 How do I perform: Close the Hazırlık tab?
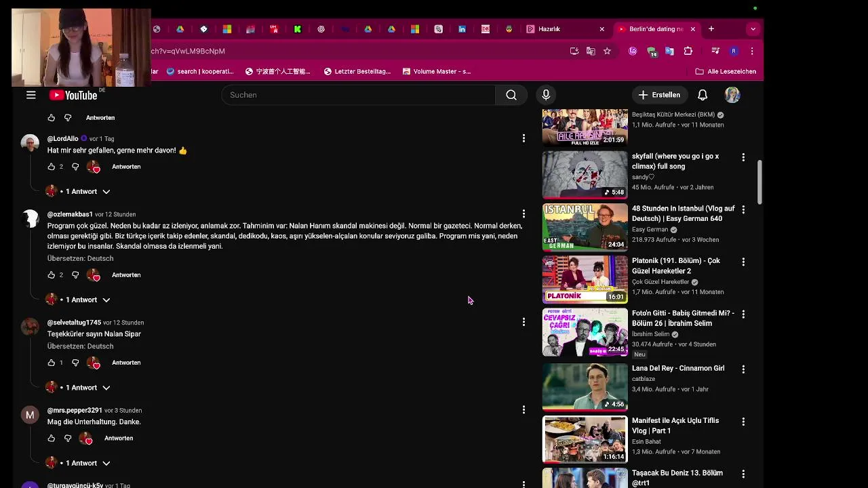coord(601,29)
